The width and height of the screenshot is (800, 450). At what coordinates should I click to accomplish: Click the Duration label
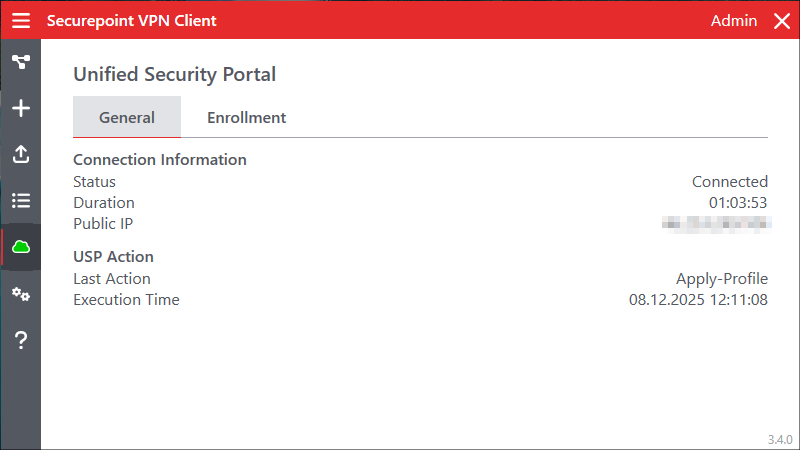(104, 203)
